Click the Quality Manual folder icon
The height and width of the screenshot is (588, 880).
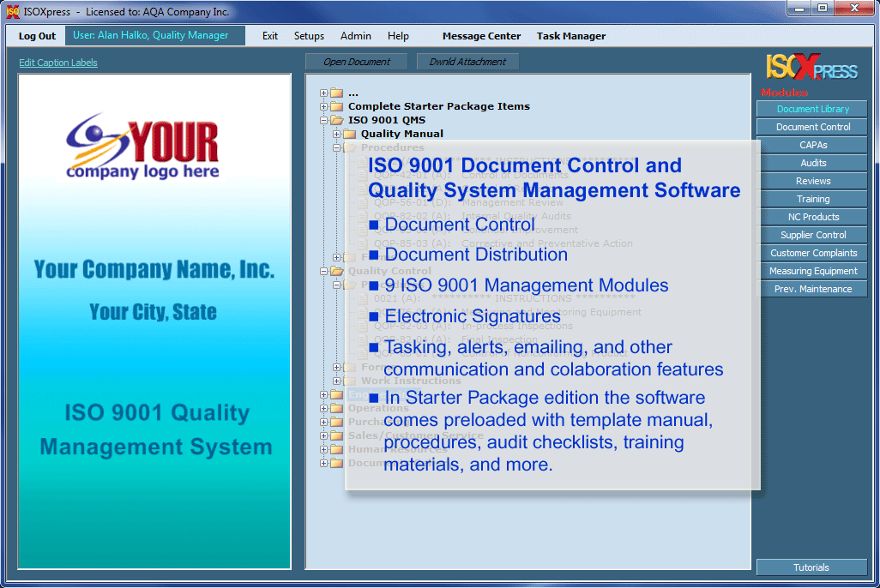(x=348, y=134)
